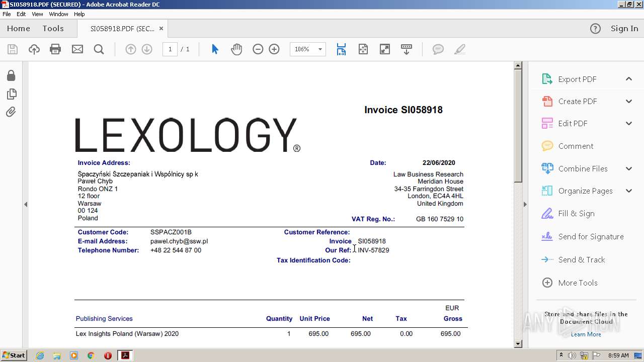Open Help question mark icon

[595, 29]
